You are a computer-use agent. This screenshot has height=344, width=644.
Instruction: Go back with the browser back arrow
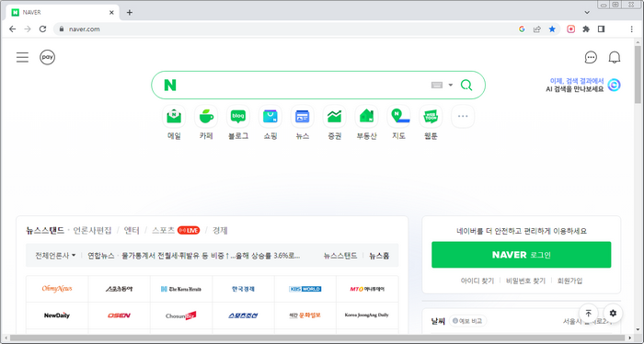pyautogui.click(x=12, y=29)
